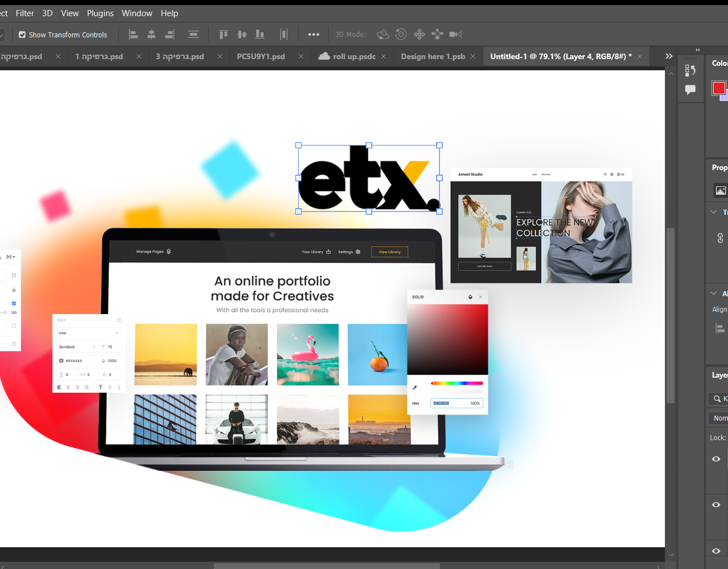The height and width of the screenshot is (569, 728).
Task: Collapse the Transform section chevron in Properties
Action: coord(713,212)
